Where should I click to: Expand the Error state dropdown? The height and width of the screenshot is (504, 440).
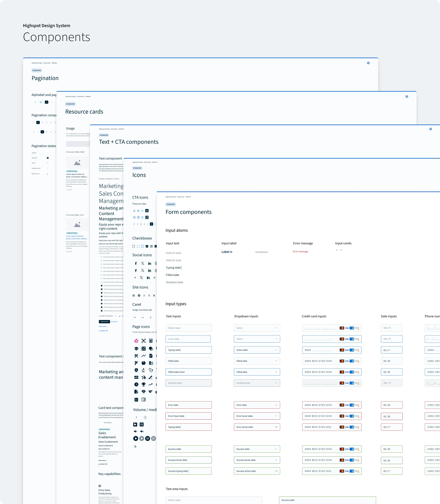pyautogui.click(x=257, y=405)
